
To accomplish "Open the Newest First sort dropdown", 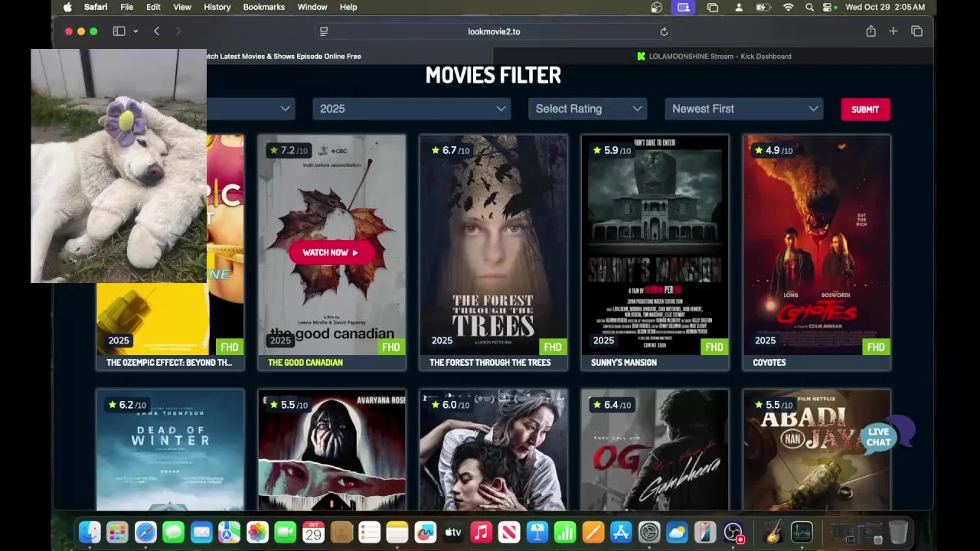I will pos(743,109).
